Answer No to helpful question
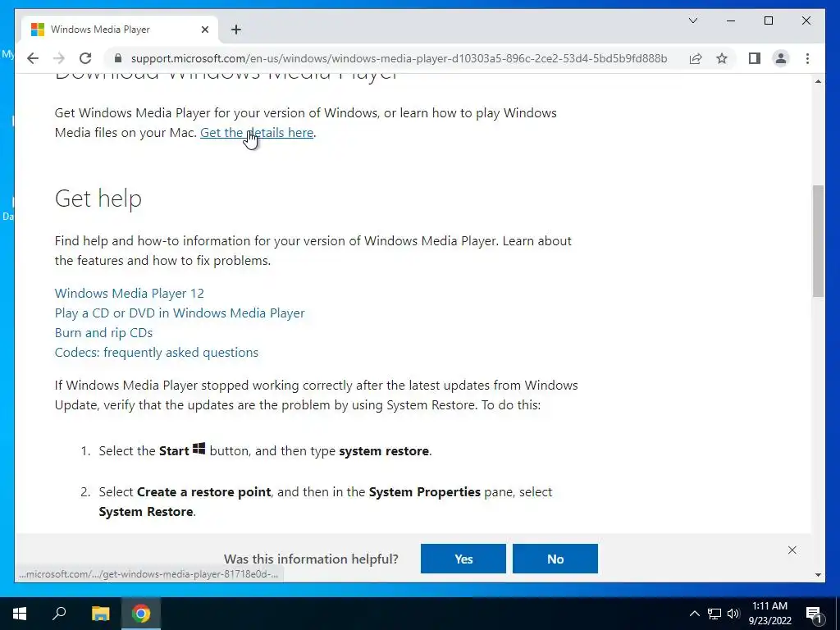Image resolution: width=840 pixels, height=630 pixels. (x=555, y=559)
